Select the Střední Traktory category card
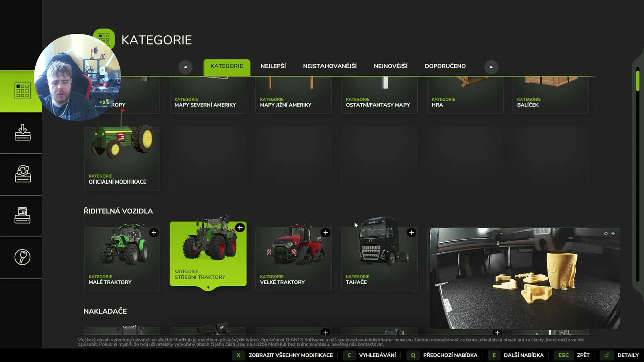Viewport: 644px width, 362px height. tap(208, 254)
